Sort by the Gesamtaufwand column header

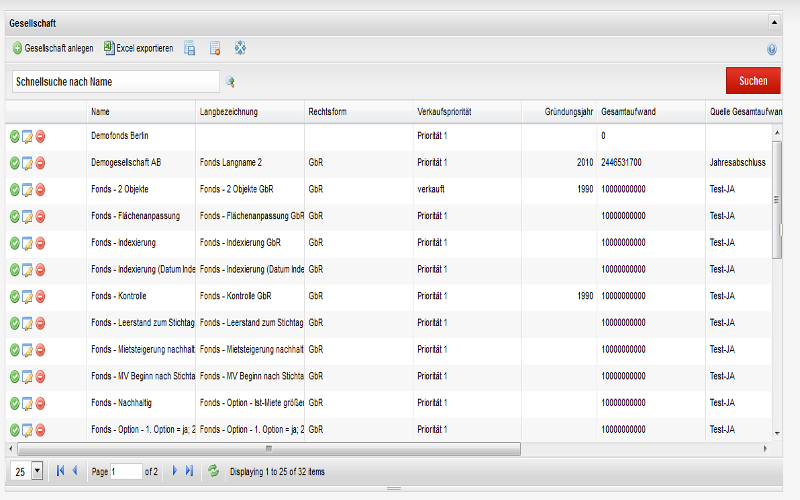click(652, 112)
